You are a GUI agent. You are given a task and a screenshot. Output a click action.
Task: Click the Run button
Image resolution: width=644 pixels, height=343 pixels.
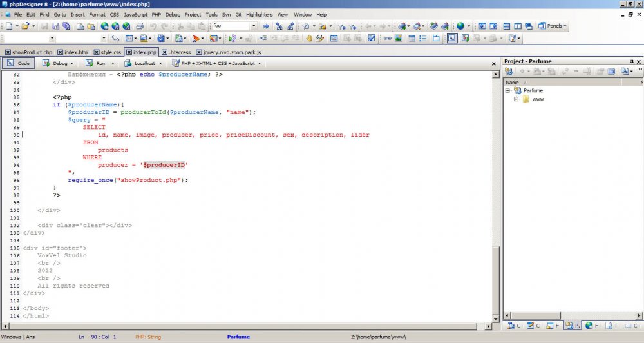tap(96, 63)
